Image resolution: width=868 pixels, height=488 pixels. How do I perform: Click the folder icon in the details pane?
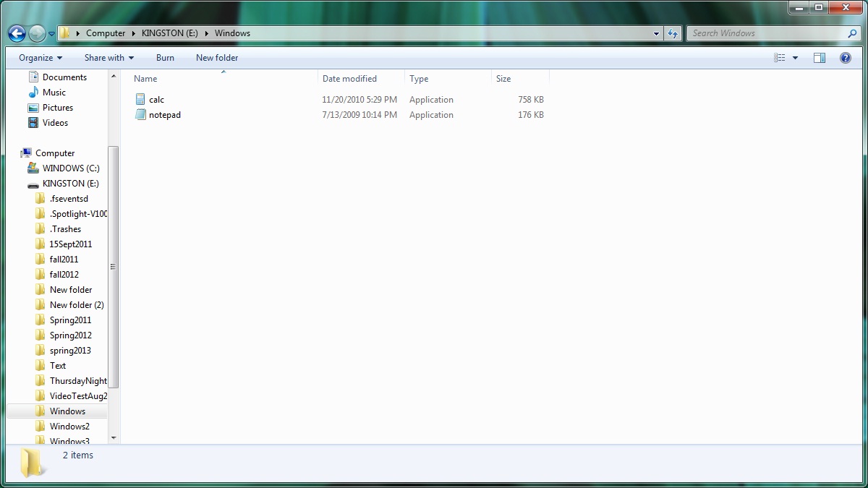(x=31, y=463)
